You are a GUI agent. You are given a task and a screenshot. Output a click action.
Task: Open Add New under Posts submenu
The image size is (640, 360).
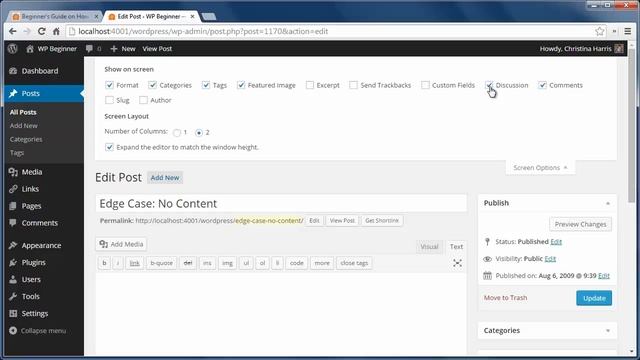(x=24, y=126)
